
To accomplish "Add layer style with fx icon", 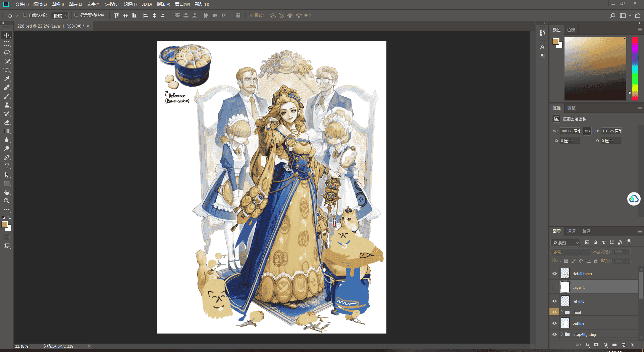I will coord(587,345).
